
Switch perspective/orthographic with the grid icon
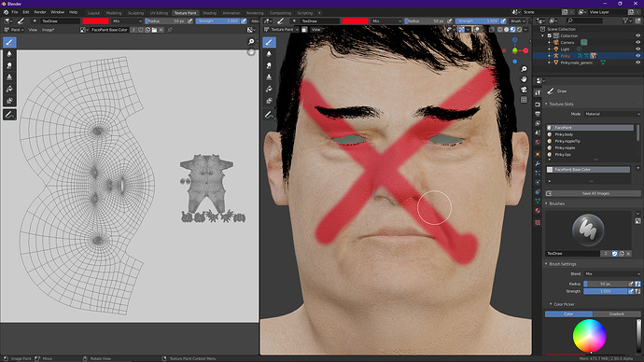tap(524, 100)
